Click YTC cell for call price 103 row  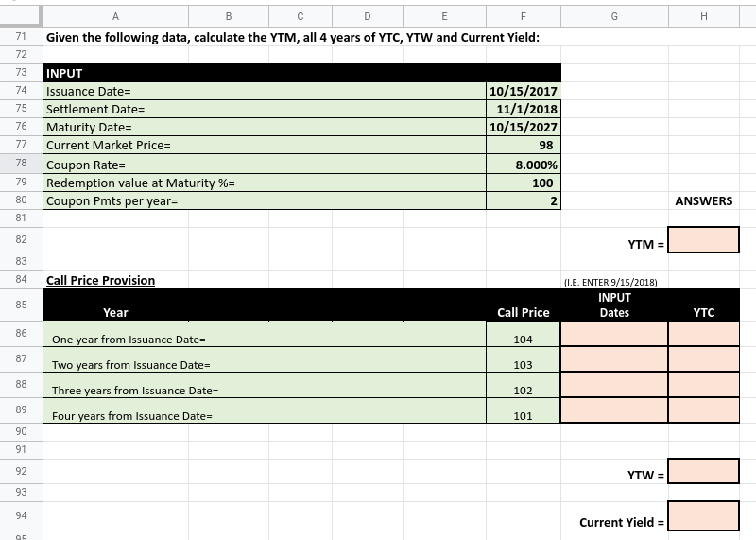coord(704,359)
